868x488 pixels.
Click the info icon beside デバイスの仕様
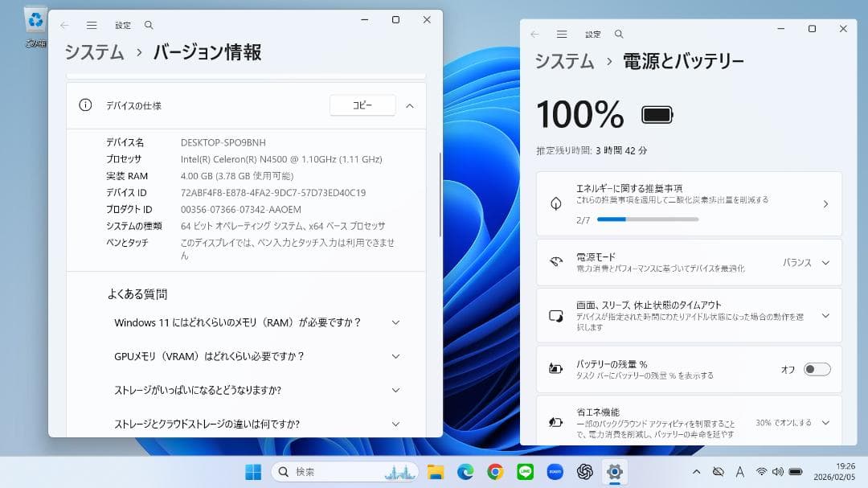(x=86, y=105)
